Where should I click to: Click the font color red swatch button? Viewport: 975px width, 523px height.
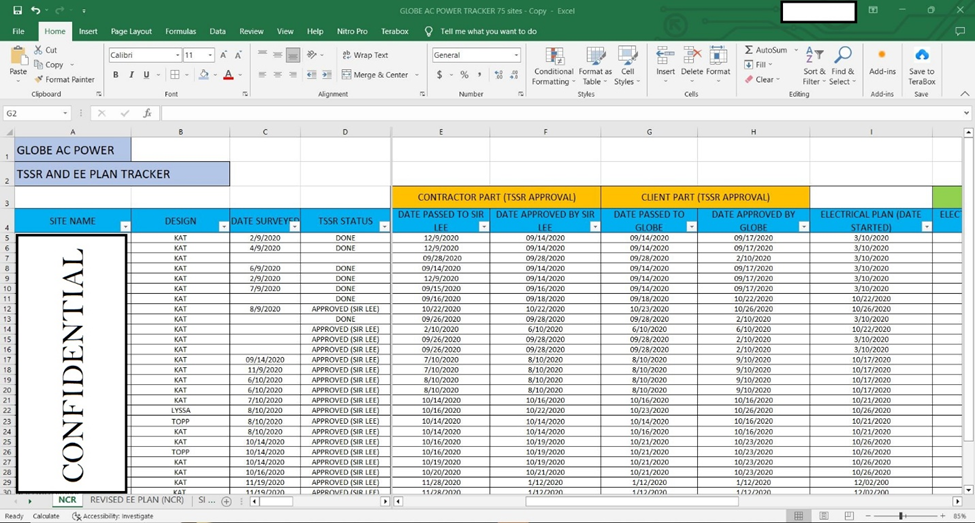pos(228,75)
